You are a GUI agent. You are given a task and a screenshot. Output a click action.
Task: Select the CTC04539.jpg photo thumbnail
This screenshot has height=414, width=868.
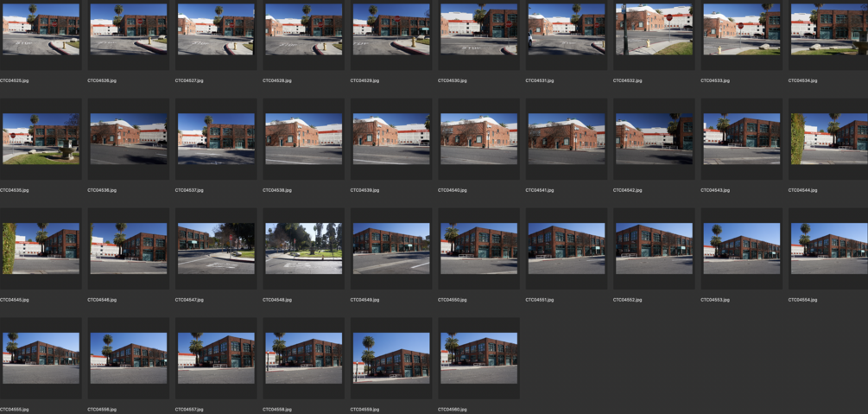[391, 139]
